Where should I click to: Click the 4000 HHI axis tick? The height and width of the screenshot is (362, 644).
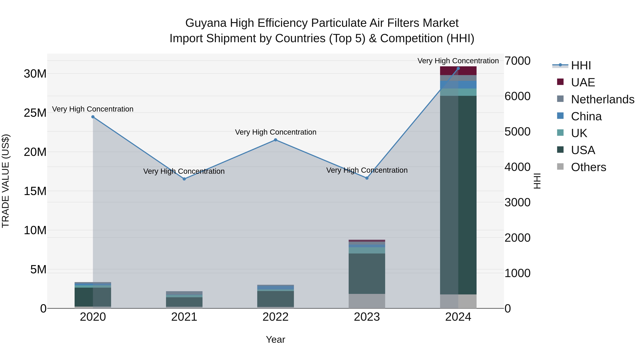pos(518,167)
